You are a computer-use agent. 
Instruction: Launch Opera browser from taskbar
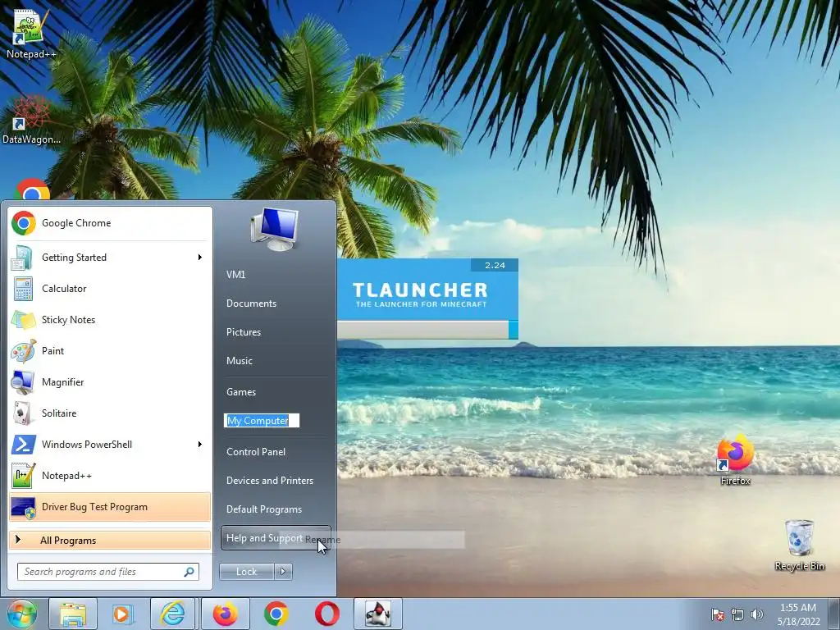(326, 614)
